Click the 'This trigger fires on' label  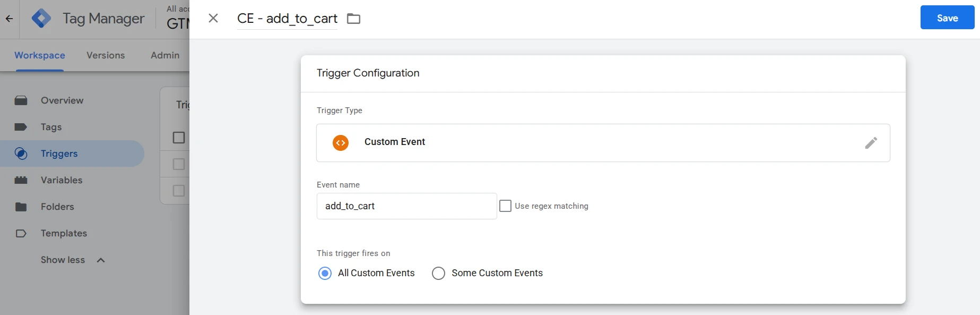[353, 253]
